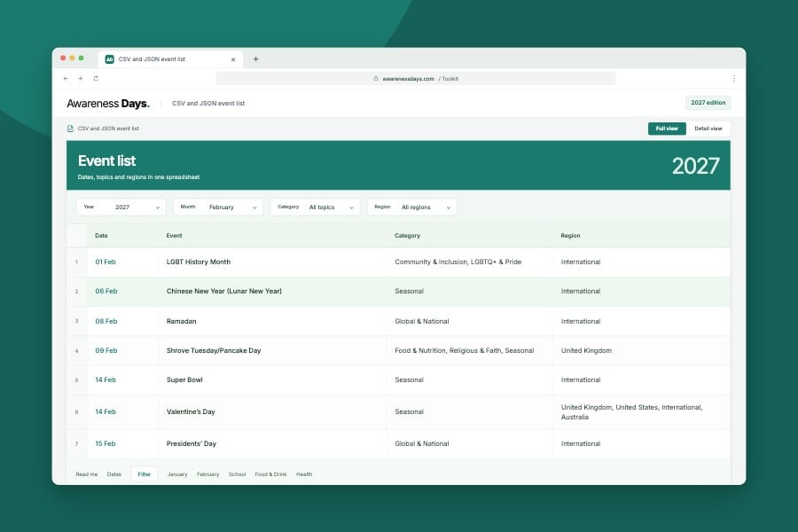Click the 2027 edition badge
The width and height of the screenshot is (798, 532).
[x=708, y=103]
